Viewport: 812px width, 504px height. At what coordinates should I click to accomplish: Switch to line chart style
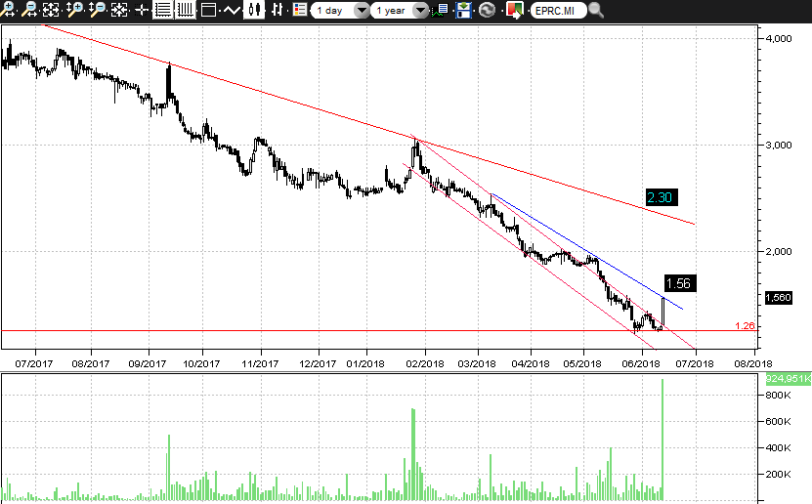pyautogui.click(x=231, y=10)
